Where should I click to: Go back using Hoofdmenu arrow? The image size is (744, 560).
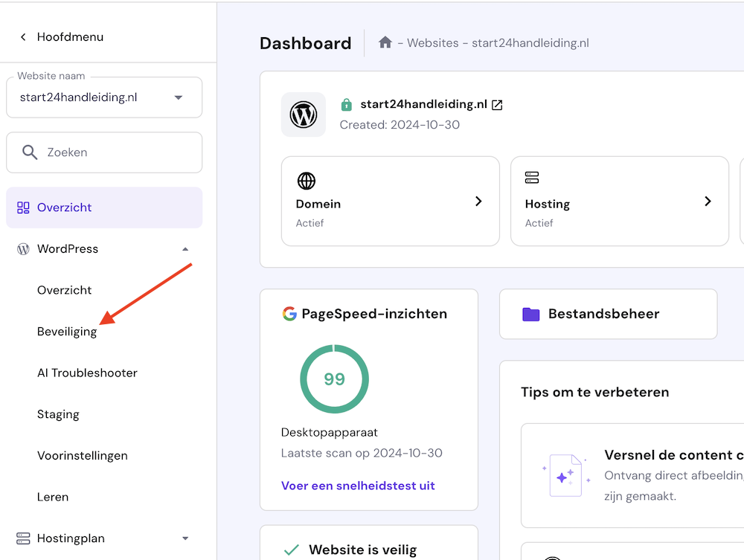[x=23, y=37]
